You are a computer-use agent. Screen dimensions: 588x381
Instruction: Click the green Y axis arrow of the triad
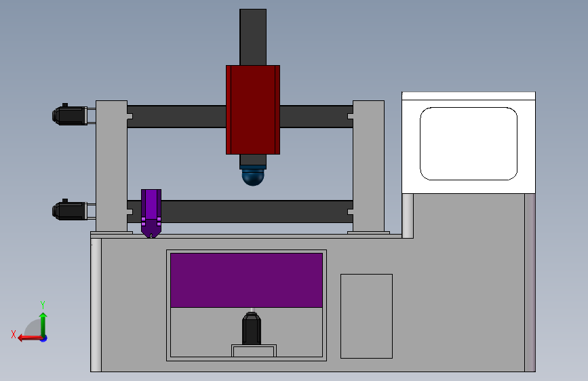[43, 323]
